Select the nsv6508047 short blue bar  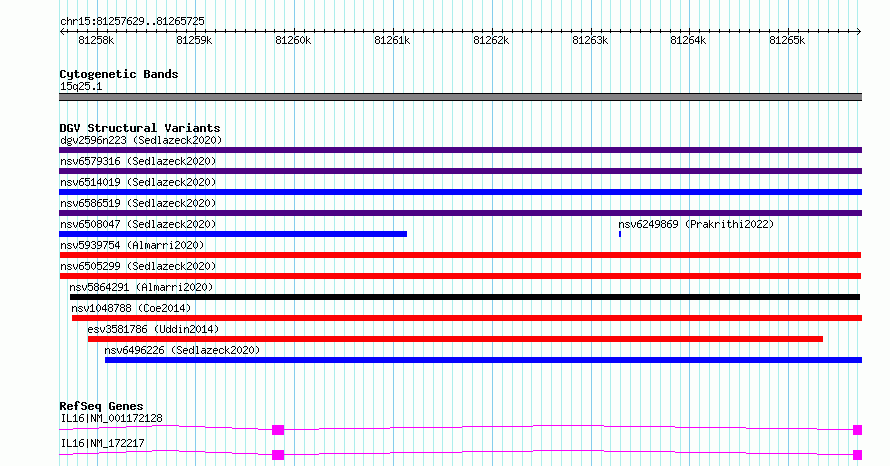point(233,234)
